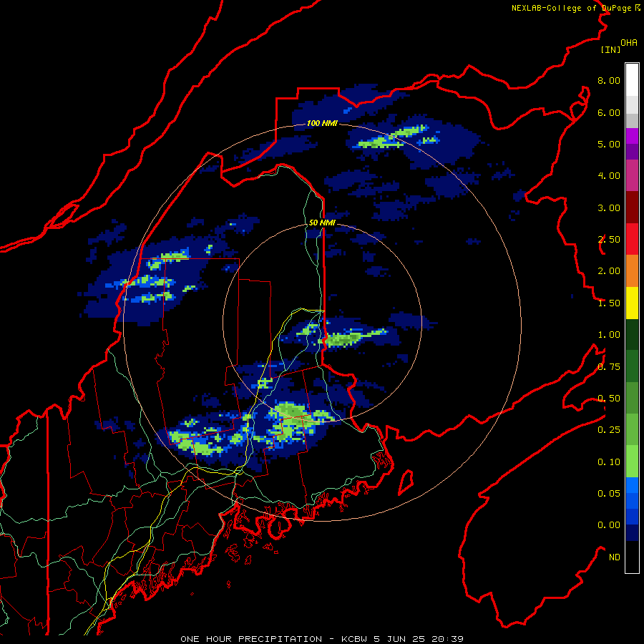The width and height of the screenshot is (644, 644).
Task: Pick the navy swatch below 0.00
Action: [632, 533]
